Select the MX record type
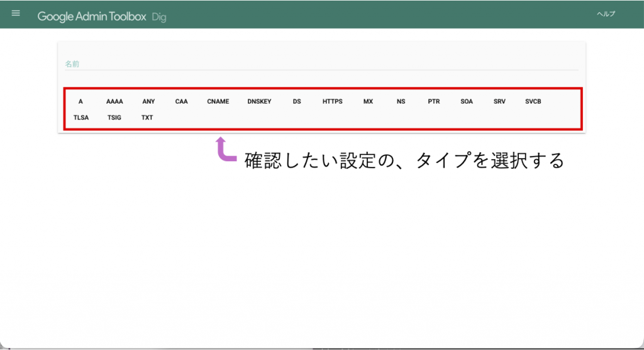Image resolution: width=644 pixels, height=350 pixels. (368, 101)
